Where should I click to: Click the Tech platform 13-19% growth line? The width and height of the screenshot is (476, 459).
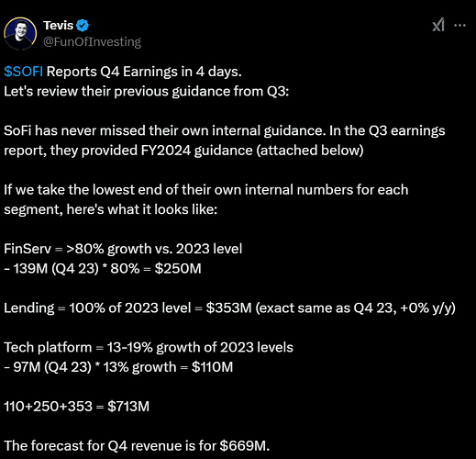(x=149, y=347)
